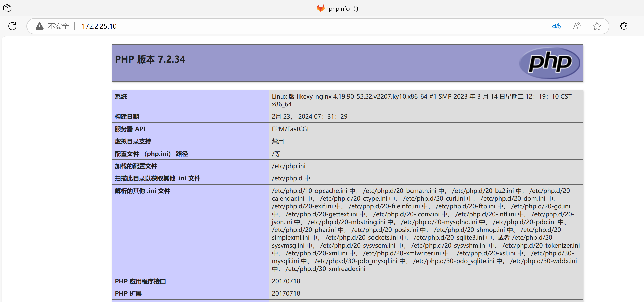Reload the page with refresh icon

pos(12,26)
